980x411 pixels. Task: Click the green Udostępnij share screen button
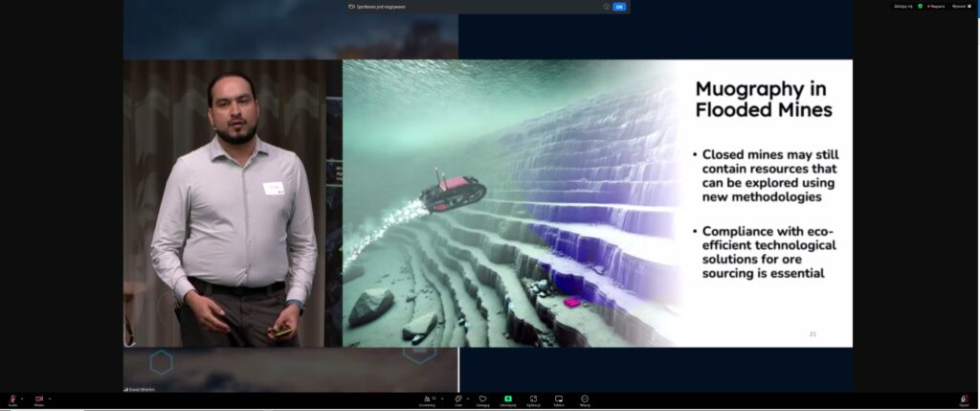(508, 400)
